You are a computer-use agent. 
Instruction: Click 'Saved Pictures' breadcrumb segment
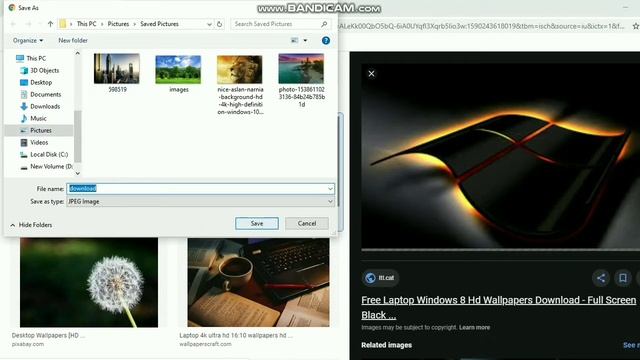coord(159,24)
